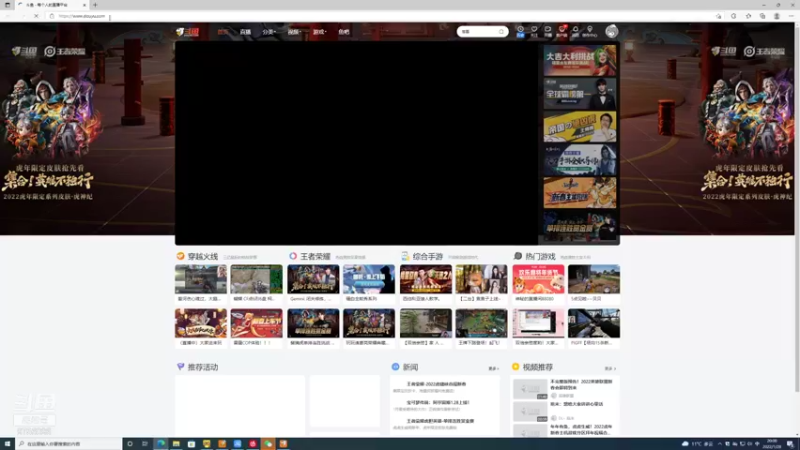Image resolution: width=800 pixels, height=450 pixels.
Task: Open 更多 link in 视频推荐 section
Action: point(610,368)
